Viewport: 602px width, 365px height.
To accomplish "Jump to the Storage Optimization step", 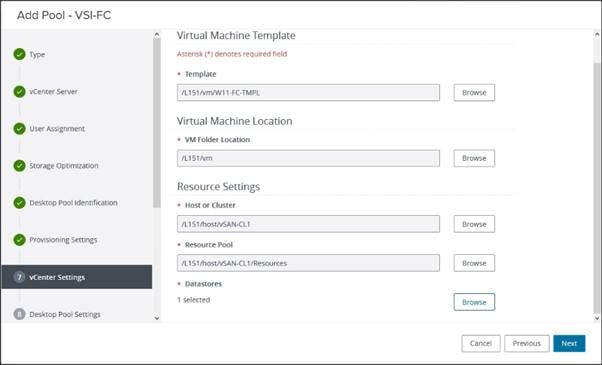I will (64, 166).
